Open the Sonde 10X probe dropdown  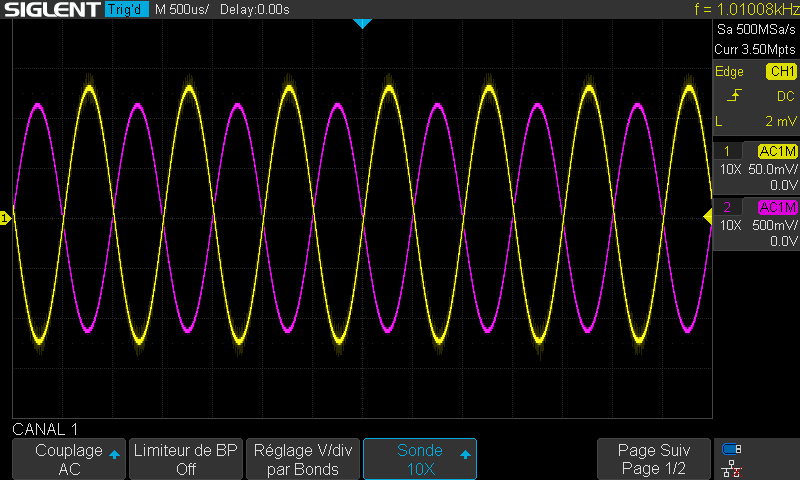[419, 459]
